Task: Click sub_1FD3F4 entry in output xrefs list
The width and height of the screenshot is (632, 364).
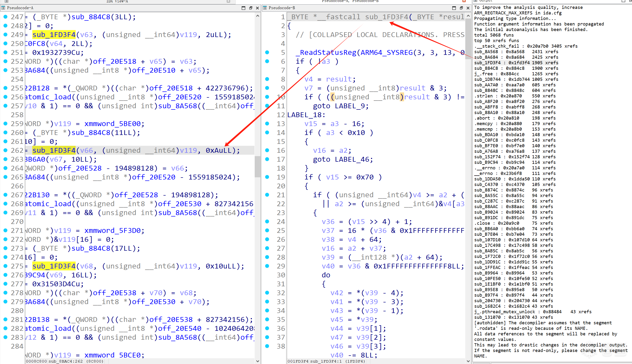Action: click(487, 63)
